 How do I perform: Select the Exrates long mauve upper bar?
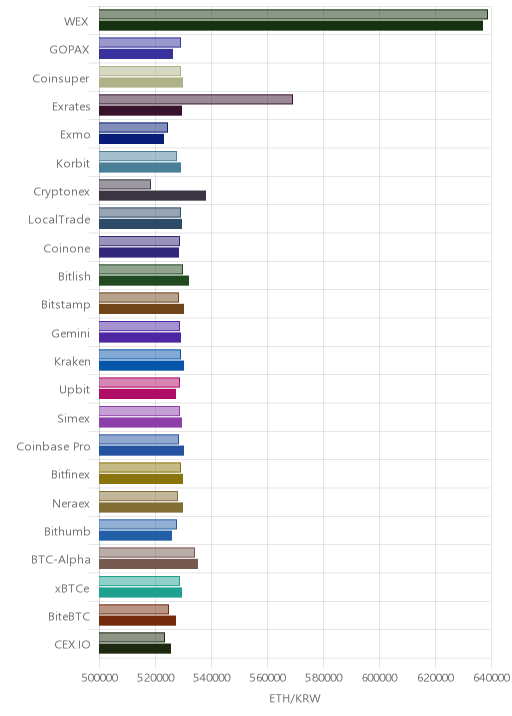click(x=196, y=100)
